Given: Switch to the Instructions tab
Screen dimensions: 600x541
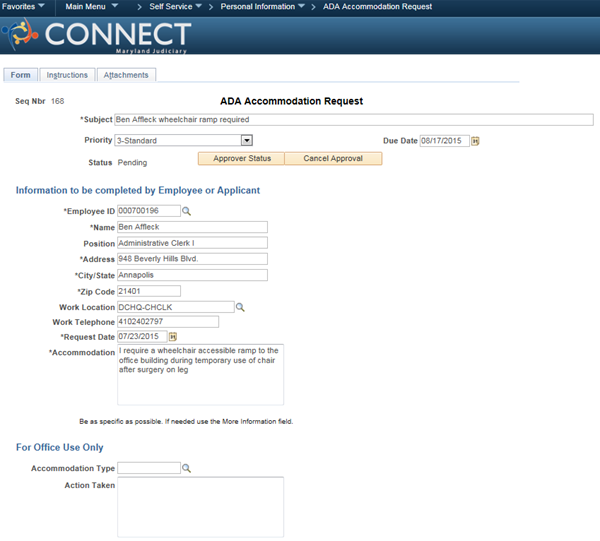Looking at the screenshot, I should point(67,75).
